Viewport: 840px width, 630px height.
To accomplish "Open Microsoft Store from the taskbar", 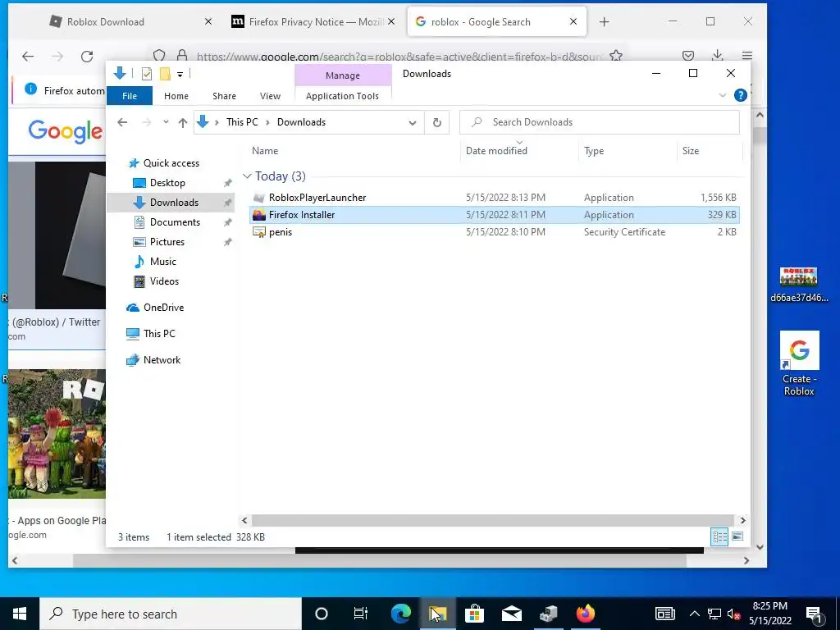I will click(474, 614).
